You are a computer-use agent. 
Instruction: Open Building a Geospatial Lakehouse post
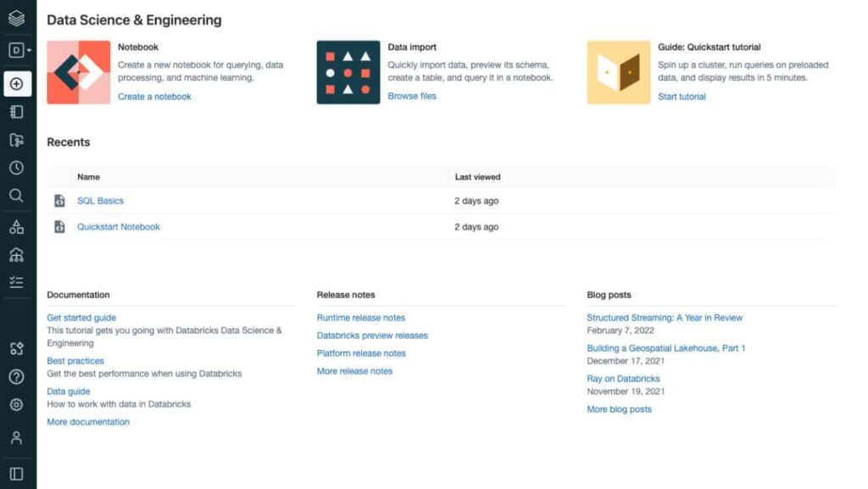tap(666, 348)
